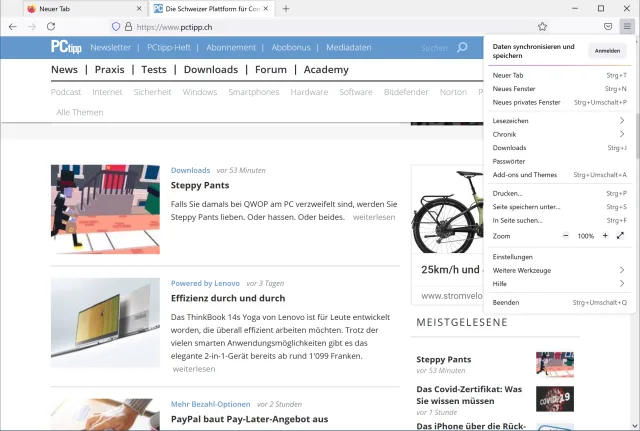
Task: Click the PCtipp logo
Action: point(66,47)
